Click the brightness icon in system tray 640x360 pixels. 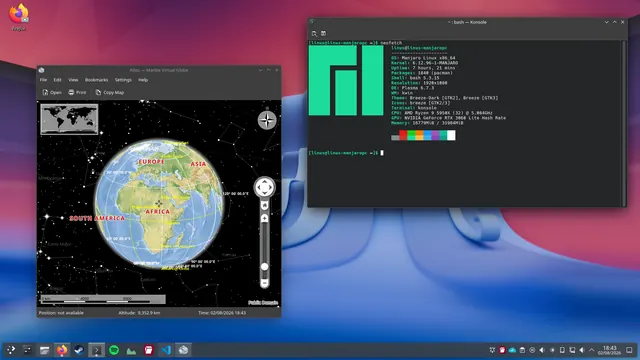(552, 350)
